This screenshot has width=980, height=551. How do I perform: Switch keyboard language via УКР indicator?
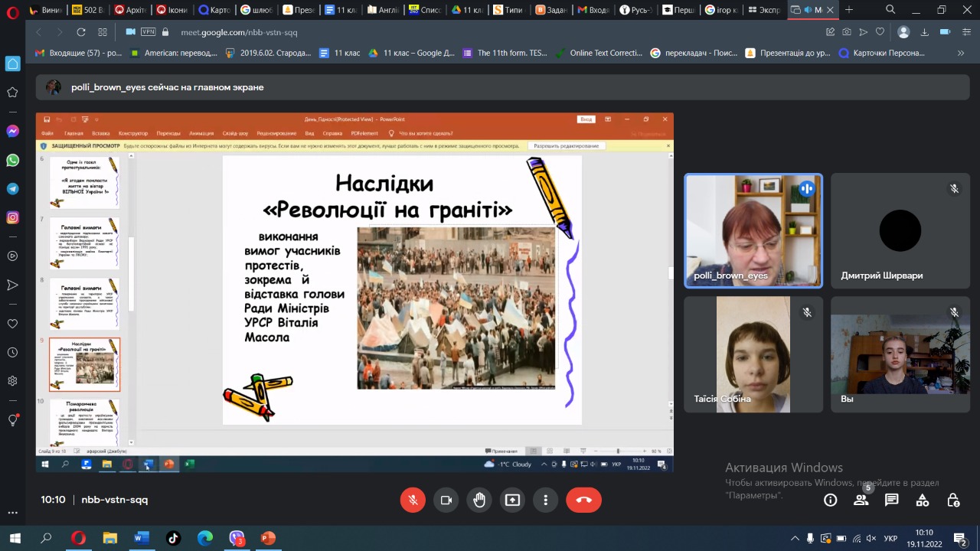(x=890, y=538)
